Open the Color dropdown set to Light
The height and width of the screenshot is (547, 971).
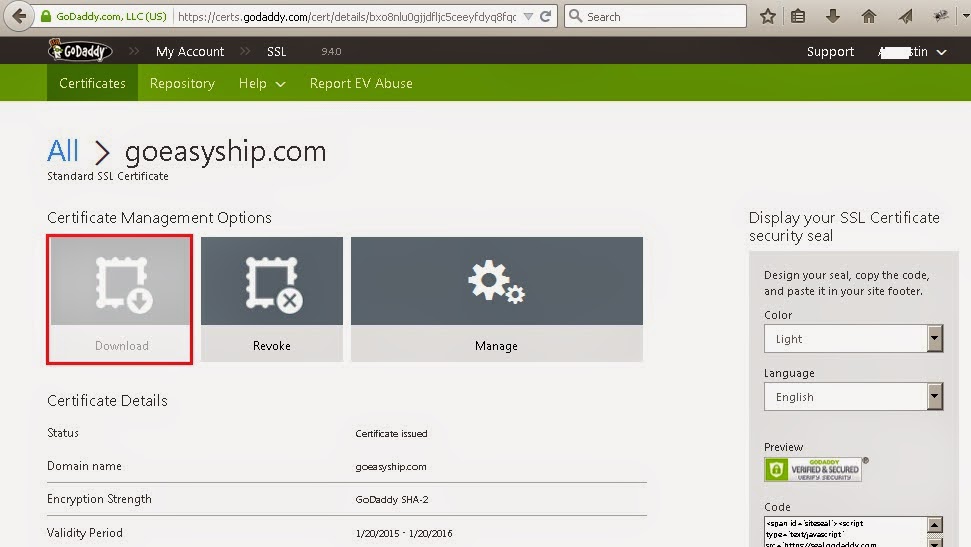853,339
